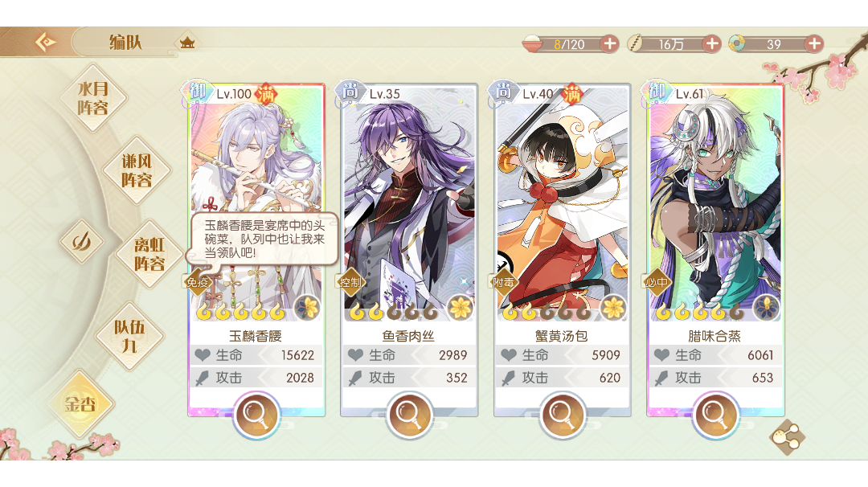Click the back arrow icon
The width and height of the screenshot is (868, 487).
coord(45,42)
